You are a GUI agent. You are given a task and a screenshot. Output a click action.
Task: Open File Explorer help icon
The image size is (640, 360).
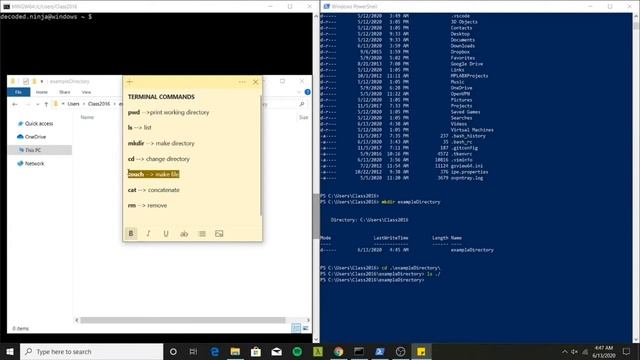pos(308,92)
